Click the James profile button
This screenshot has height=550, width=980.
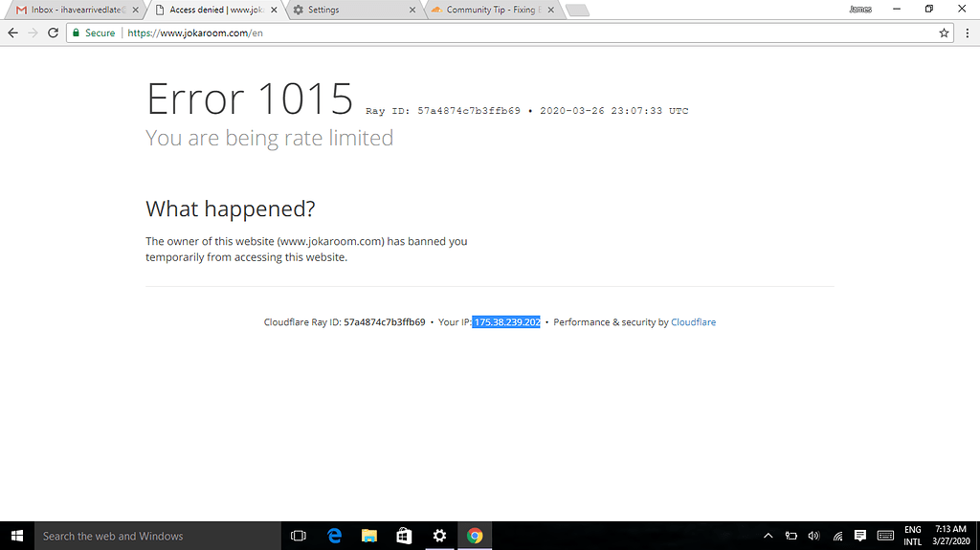pyautogui.click(x=860, y=10)
